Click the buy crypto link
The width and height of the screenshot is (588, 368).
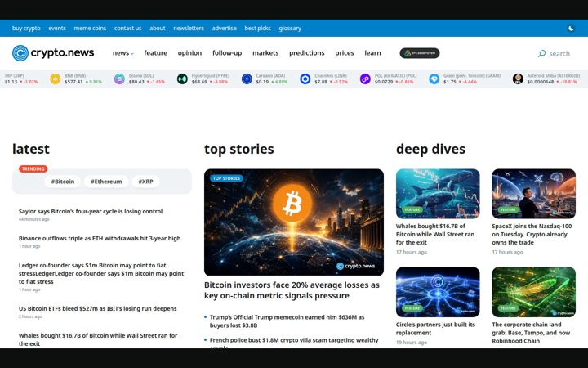26,28
